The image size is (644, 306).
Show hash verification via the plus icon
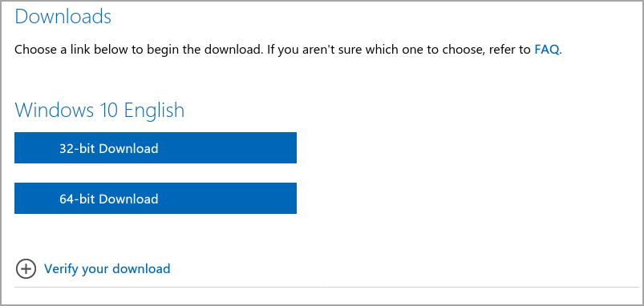click(x=26, y=268)
